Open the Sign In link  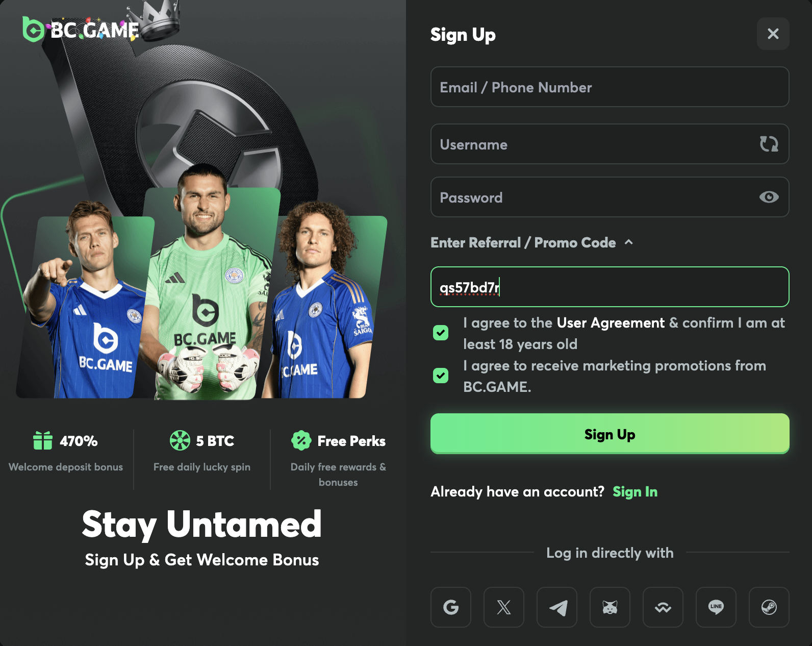(x=635, y=491)
